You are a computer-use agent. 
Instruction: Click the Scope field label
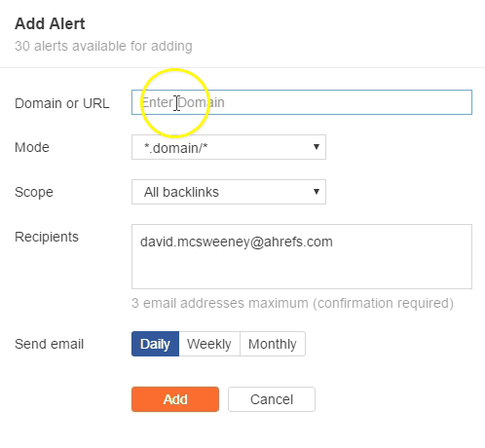tap(34, 192)
